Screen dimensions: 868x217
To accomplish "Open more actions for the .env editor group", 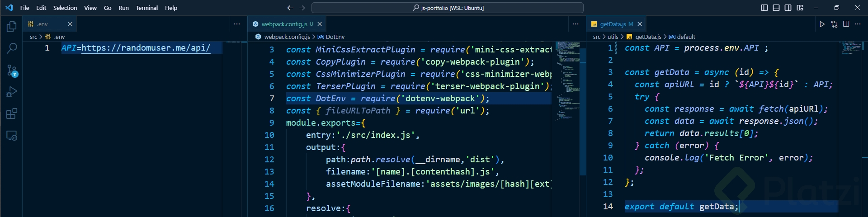I will [x=237, y=24].
